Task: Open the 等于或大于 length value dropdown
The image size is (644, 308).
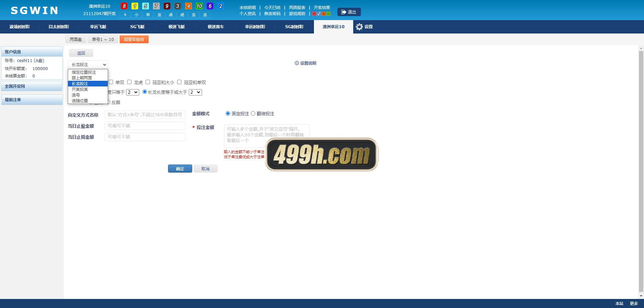Action: (195, 92)
